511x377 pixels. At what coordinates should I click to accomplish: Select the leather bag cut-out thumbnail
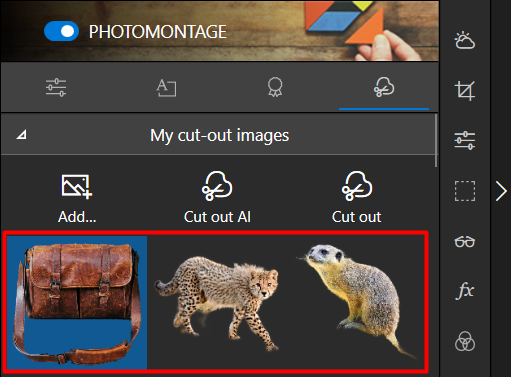point(77,303)
